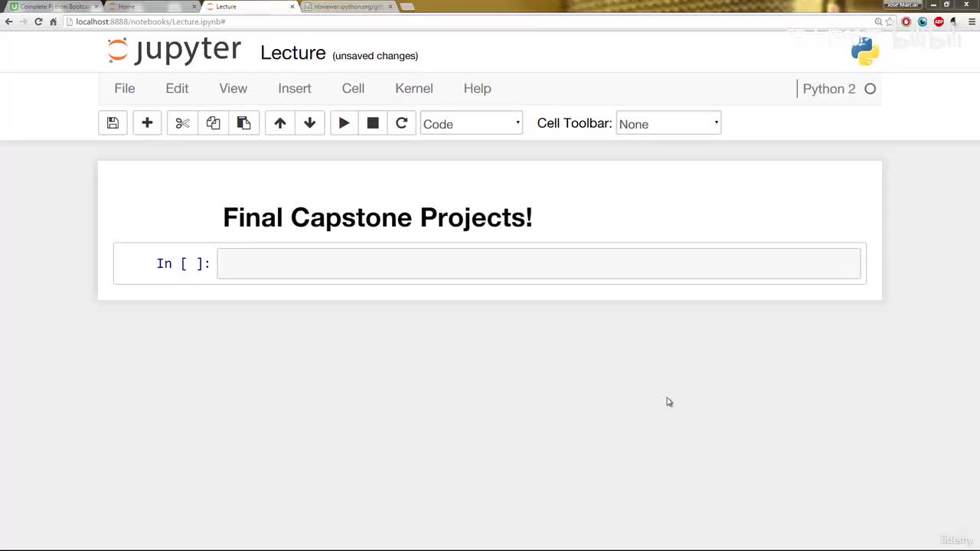The height and width of the screenshot is (551, 980).
Task: Move the selected cell down
Action: pos(310,123)
